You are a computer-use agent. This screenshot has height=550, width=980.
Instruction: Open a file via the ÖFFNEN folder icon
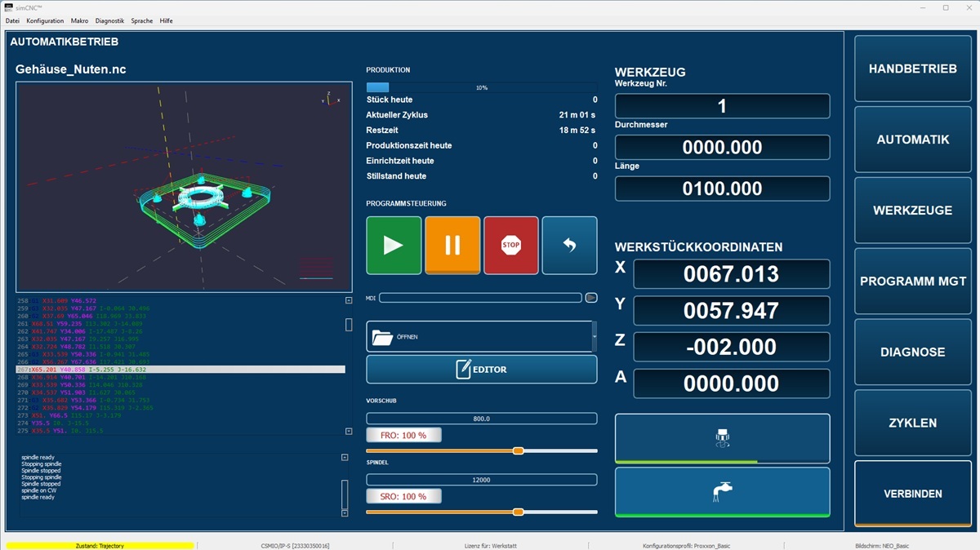click(480, 336)
